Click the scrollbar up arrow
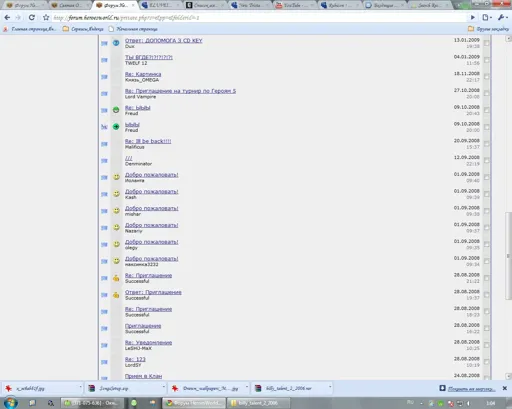The width and height of the screenshot is (512, 409). pos(508,39)
